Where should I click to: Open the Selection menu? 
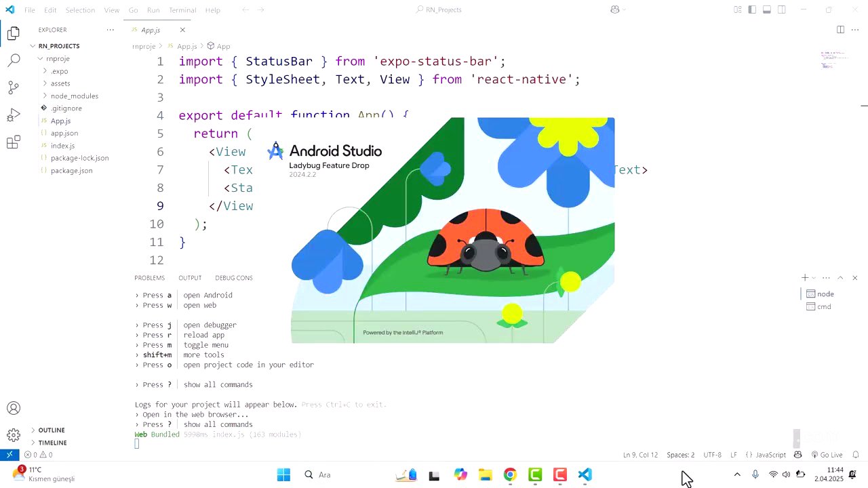coord(80,10)
